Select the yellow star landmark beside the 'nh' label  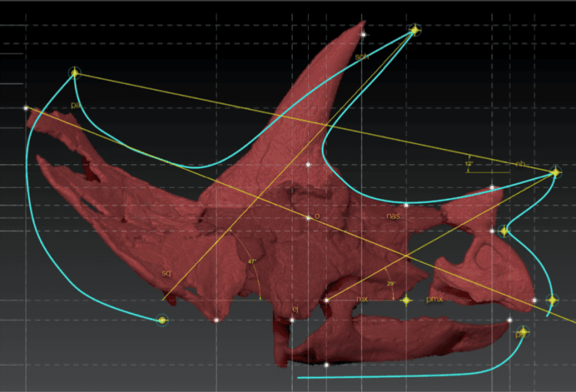(x=555, y=173)
